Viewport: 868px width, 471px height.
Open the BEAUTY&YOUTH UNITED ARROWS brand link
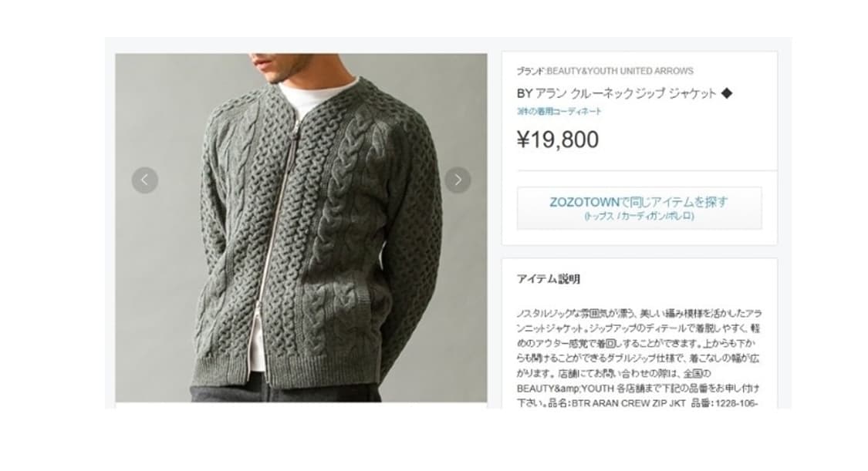coord(620,71)
